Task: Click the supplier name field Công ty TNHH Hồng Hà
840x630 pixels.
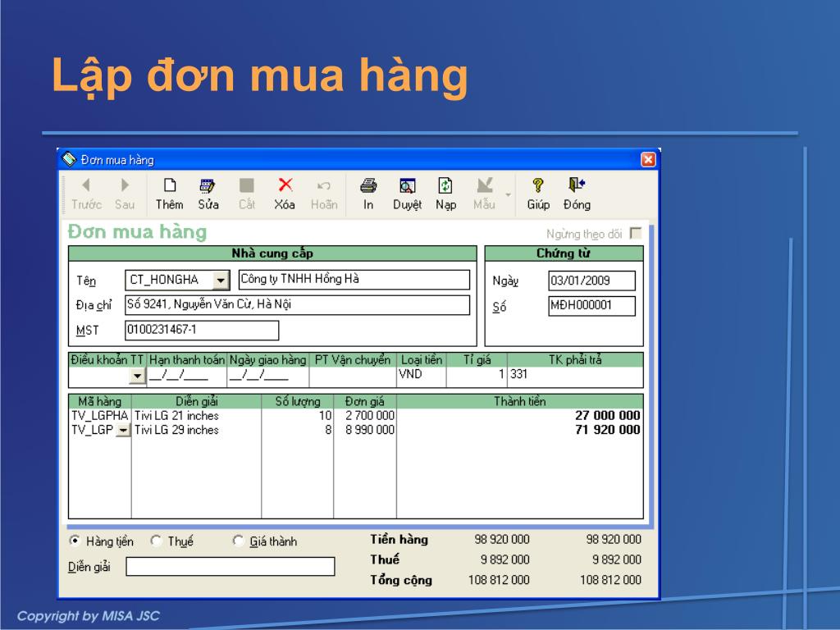Action: (x=354, y=280)
